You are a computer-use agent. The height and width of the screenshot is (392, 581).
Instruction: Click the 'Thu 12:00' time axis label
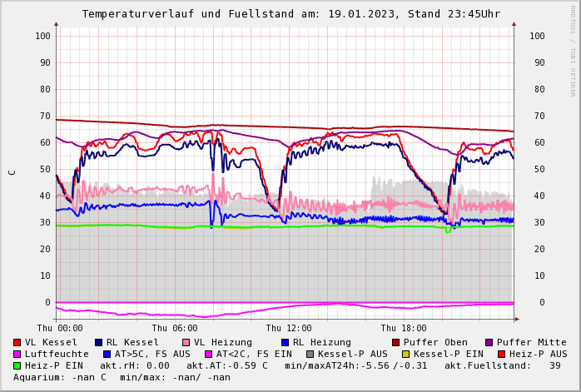tap(289, 329)
